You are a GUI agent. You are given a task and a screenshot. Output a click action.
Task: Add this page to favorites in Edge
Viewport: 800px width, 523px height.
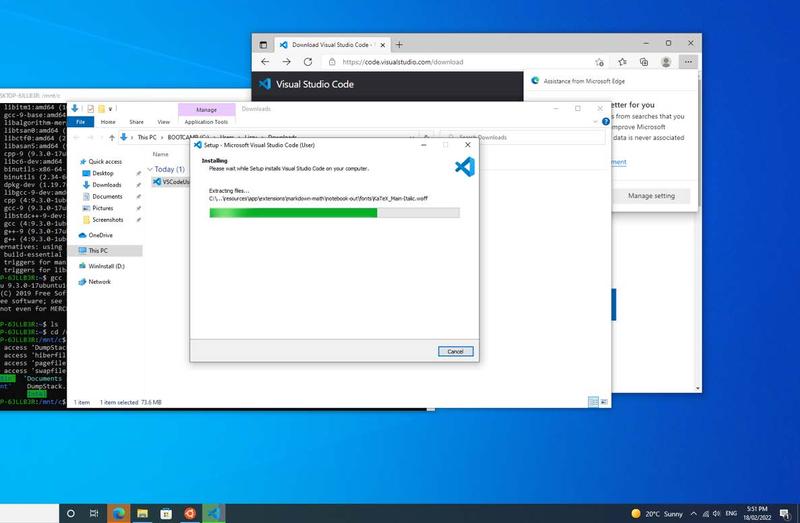(599, 62)
